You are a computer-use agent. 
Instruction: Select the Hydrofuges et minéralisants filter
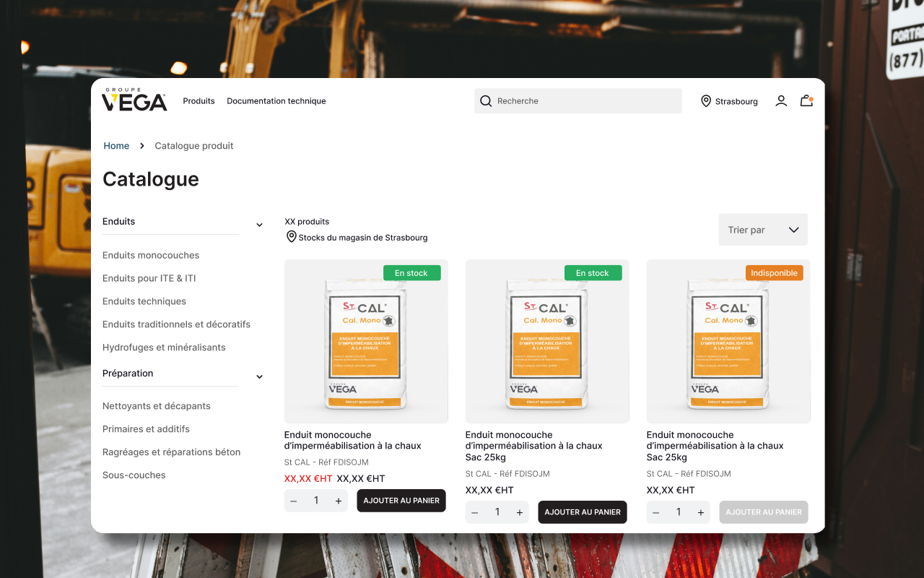click(x=164, y=347)
